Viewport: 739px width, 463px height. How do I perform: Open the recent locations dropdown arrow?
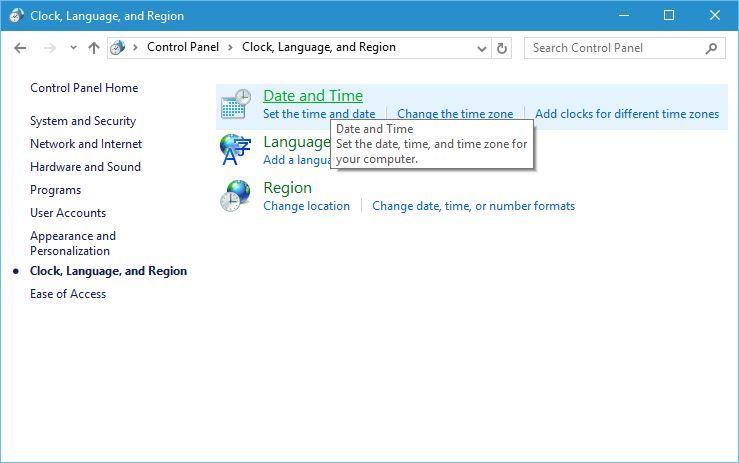74,48
